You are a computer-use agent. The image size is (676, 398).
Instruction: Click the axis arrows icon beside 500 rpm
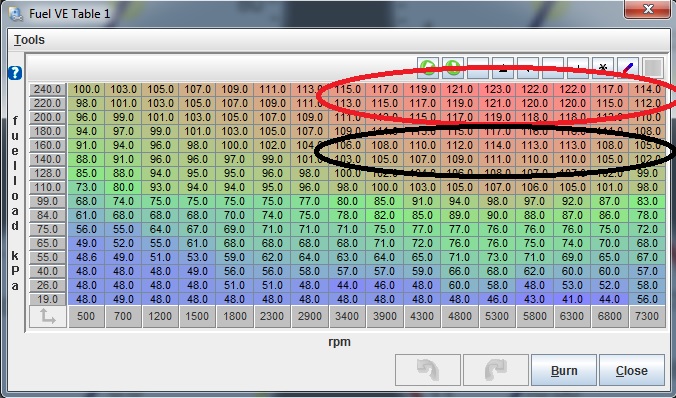coord(48,317)
